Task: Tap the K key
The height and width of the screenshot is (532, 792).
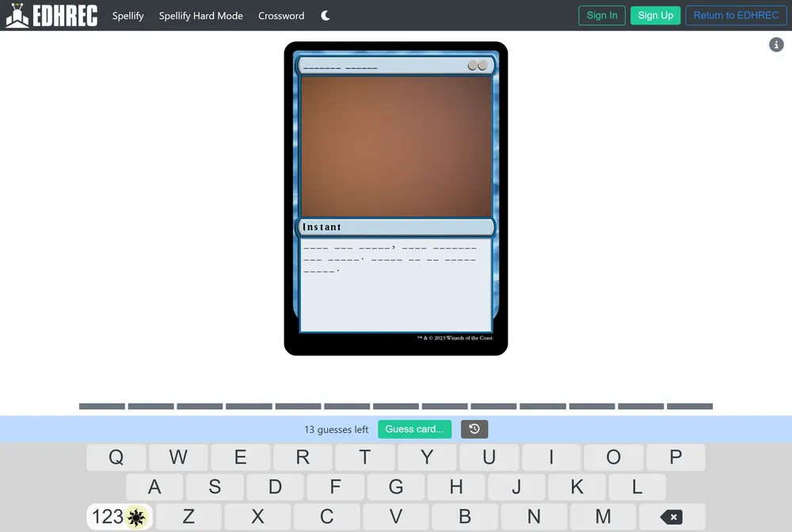Action: click(577, 487)
